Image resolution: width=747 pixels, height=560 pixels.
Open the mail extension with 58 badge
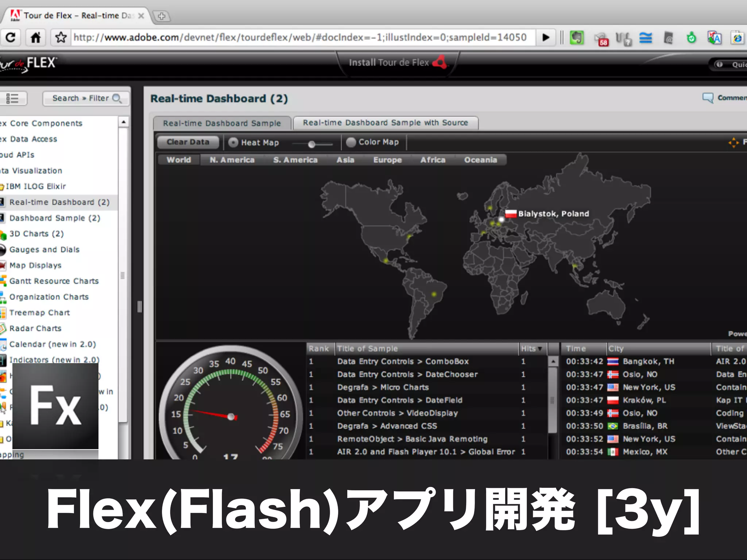pos(601,39)
